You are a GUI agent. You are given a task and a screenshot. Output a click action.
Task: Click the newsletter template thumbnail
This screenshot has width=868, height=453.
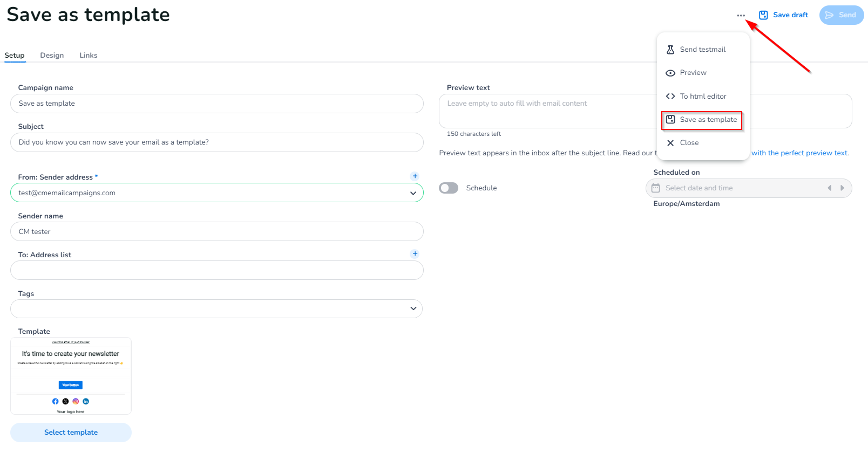click(71, 376)
